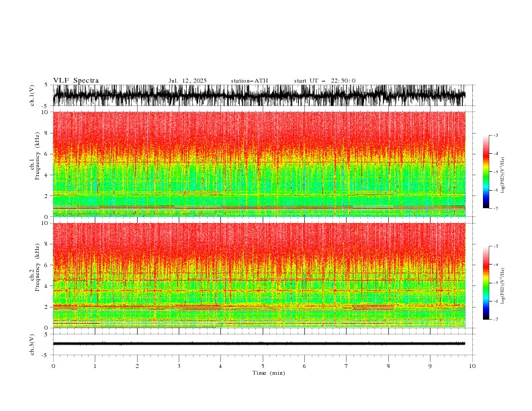This screenshot has width=532, height=411.
Task: Click the "-5" tick on ch.1(V) voltage axis
Action: coord(45,106)
